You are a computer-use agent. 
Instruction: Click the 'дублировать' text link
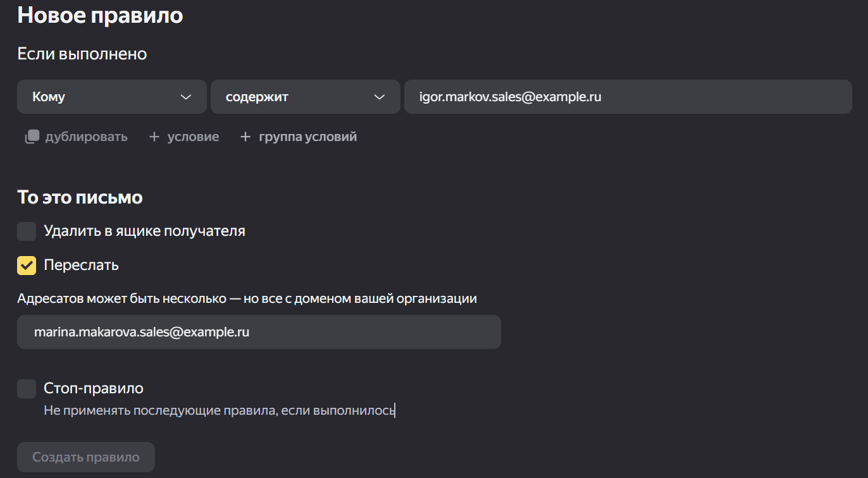[x=86, y=137]
